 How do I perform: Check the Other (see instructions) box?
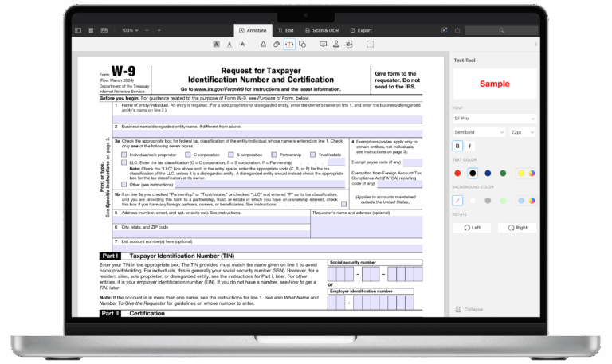(124, 185)
